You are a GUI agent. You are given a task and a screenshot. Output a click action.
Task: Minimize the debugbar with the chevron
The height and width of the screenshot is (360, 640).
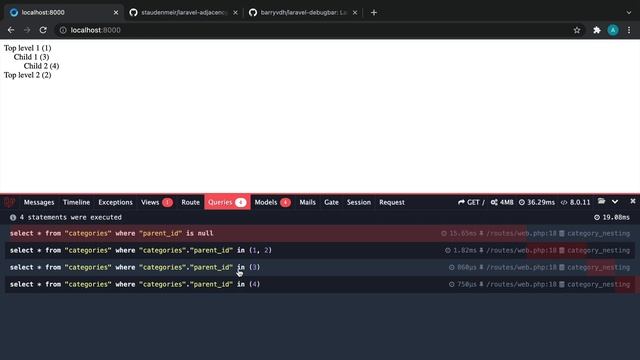[615, 202]
